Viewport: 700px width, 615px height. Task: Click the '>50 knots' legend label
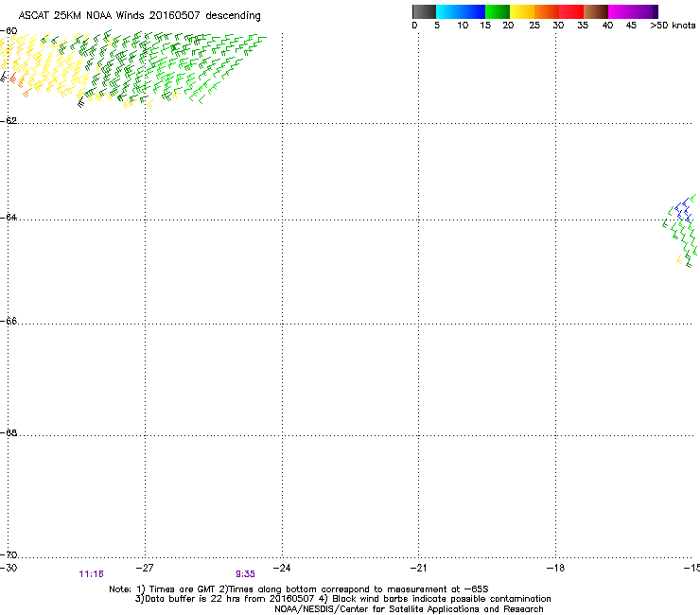tap(673, 26)
